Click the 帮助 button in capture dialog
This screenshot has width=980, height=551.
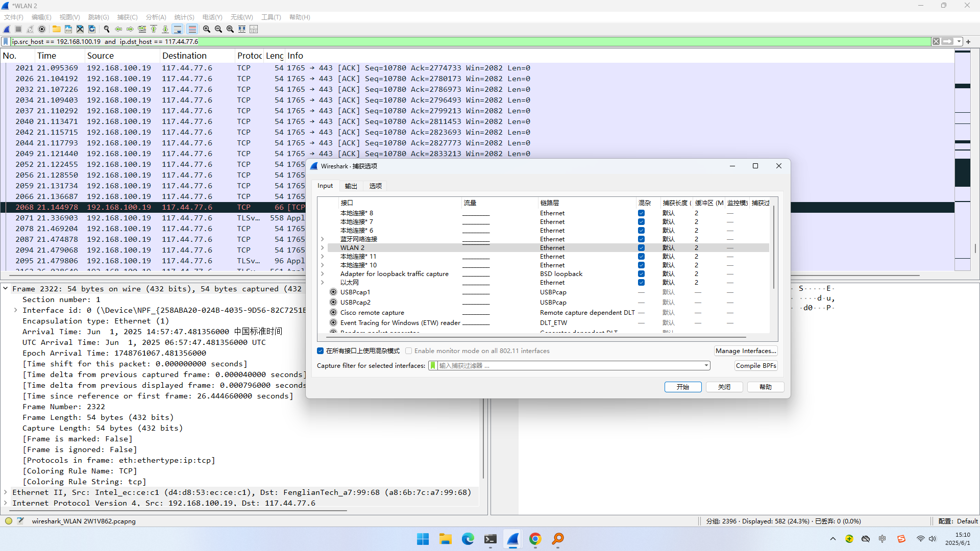point(765,387)
